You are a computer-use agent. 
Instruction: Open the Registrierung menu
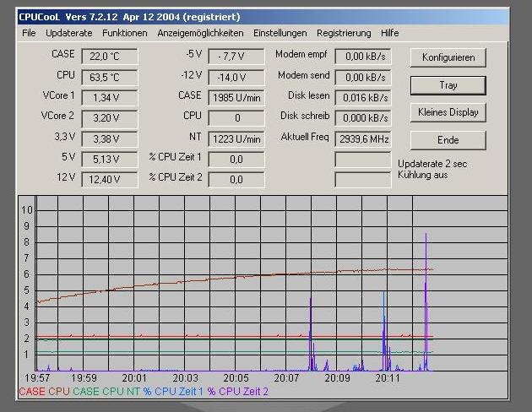344,33
